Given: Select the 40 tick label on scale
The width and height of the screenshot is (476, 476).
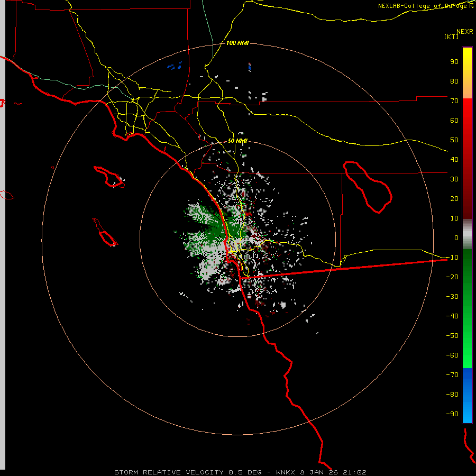Looking at the screenshot, I should coord(454,159).
